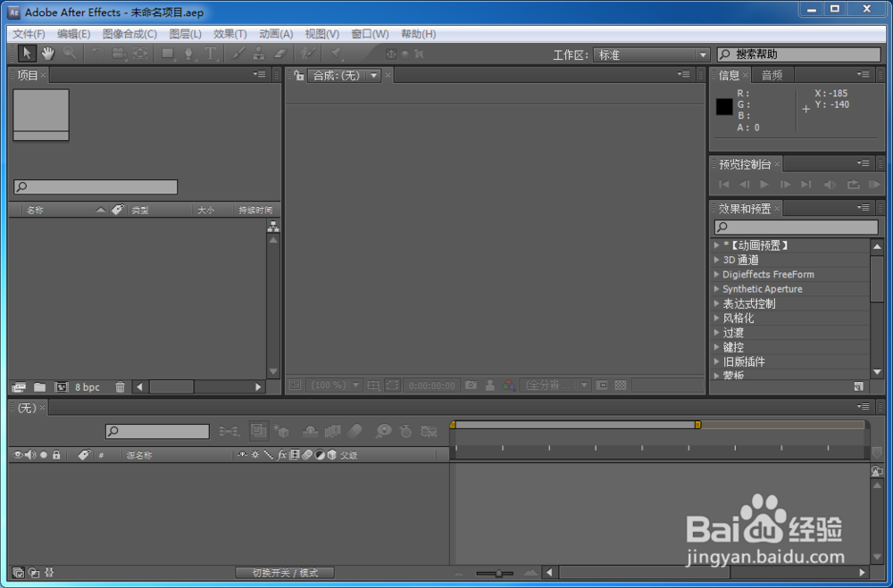The height and width of the screenshot is (588, 893).
Task: Switch to the 音频 tab
Action: pyautogui.click(x=772, y=75)
